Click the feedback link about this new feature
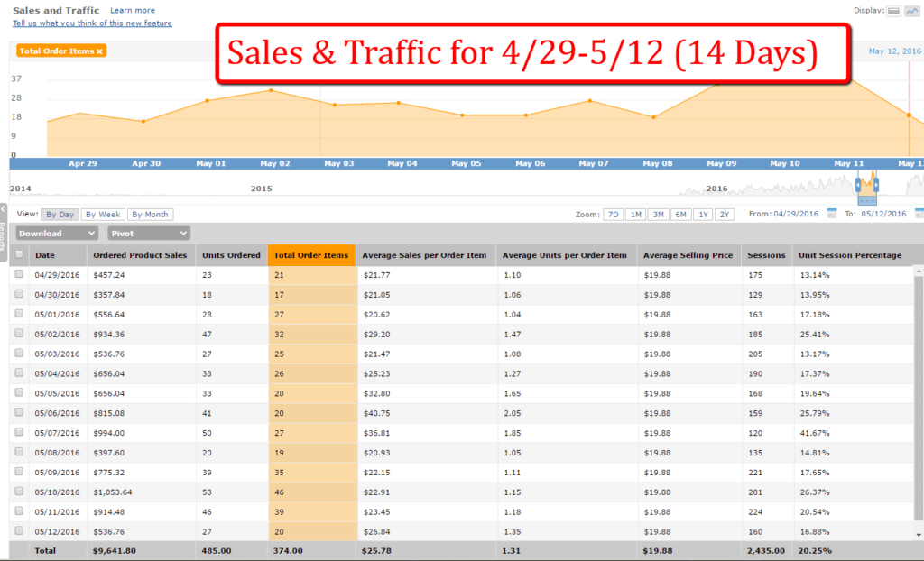 coord(92,23)
